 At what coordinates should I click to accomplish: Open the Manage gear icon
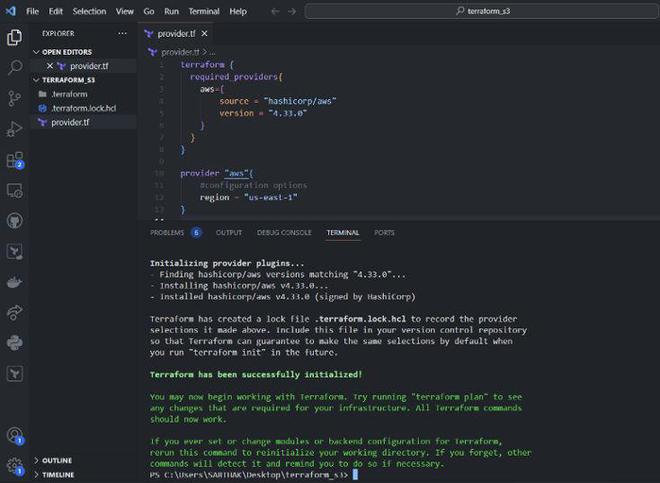click(15, 466)
